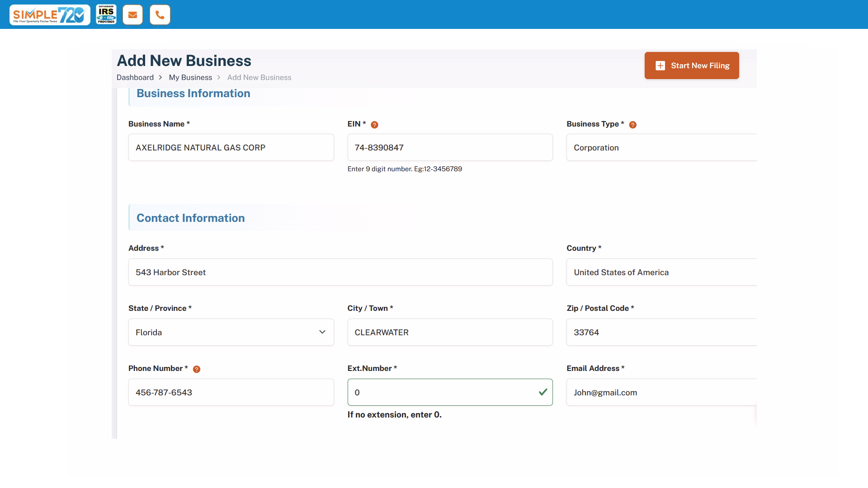This screenshot has height=488, width=868.
Task: Go to Dashboard breadcrumb link
Action: pos(135,77)
